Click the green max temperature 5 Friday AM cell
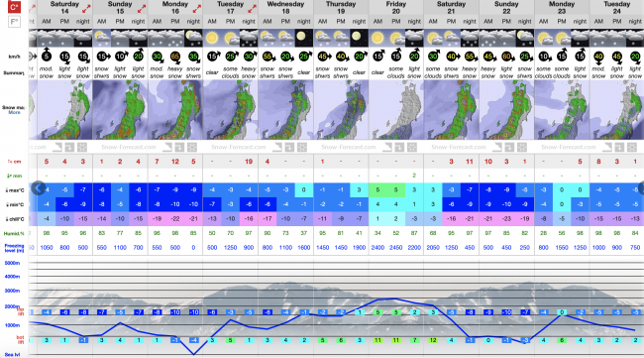This screenshot has width=644, height=358. tap(377, 189)
